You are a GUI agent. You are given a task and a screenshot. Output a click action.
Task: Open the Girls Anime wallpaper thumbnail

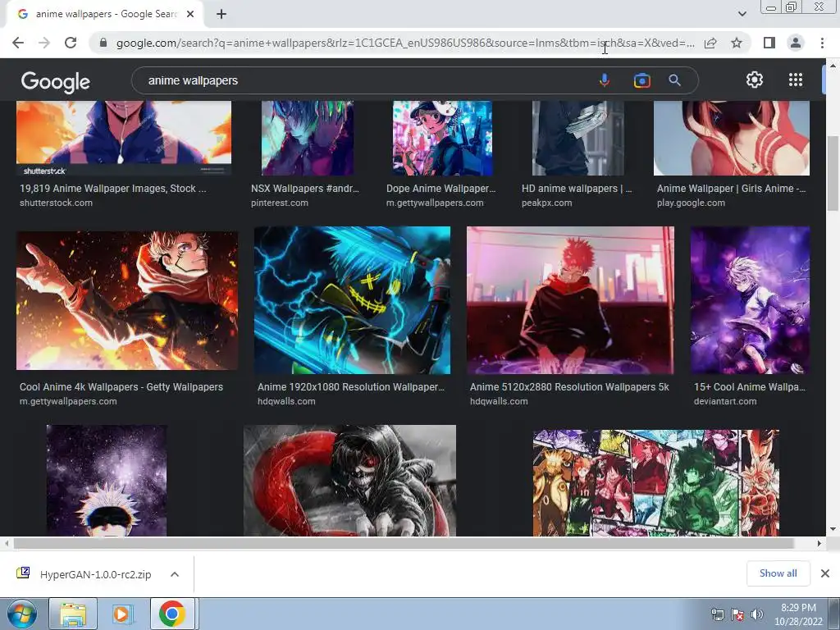pos(731,138)
